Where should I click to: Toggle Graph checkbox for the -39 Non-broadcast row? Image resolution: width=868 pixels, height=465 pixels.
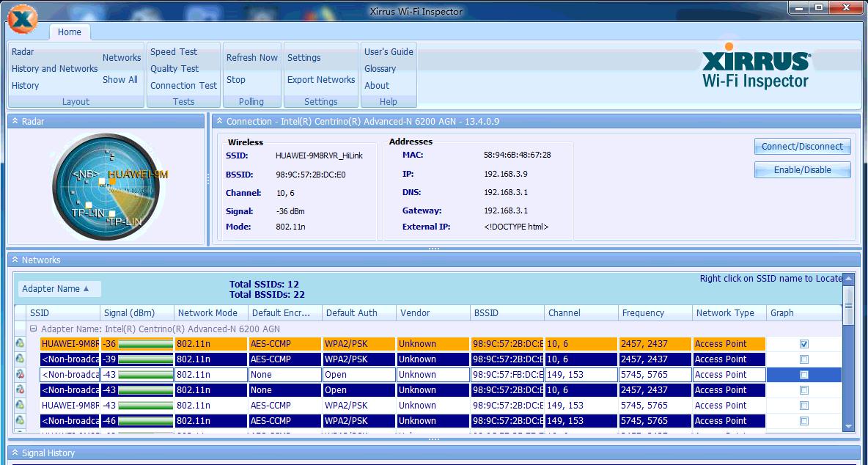[803, 359]
